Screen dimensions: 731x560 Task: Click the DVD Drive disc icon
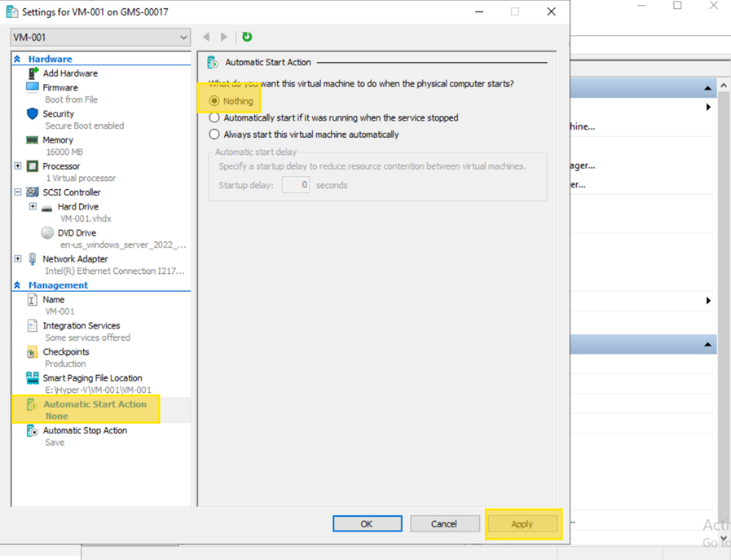47,233
